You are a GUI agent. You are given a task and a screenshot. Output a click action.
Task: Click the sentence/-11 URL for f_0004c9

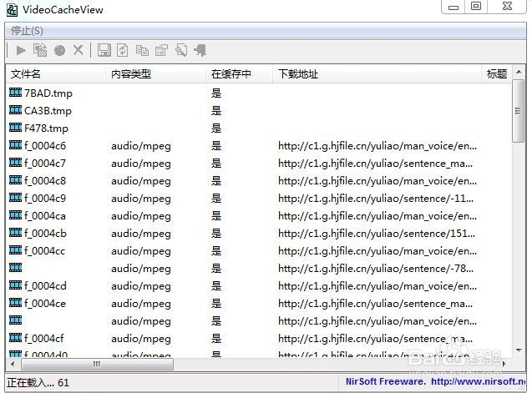point(376,199)
